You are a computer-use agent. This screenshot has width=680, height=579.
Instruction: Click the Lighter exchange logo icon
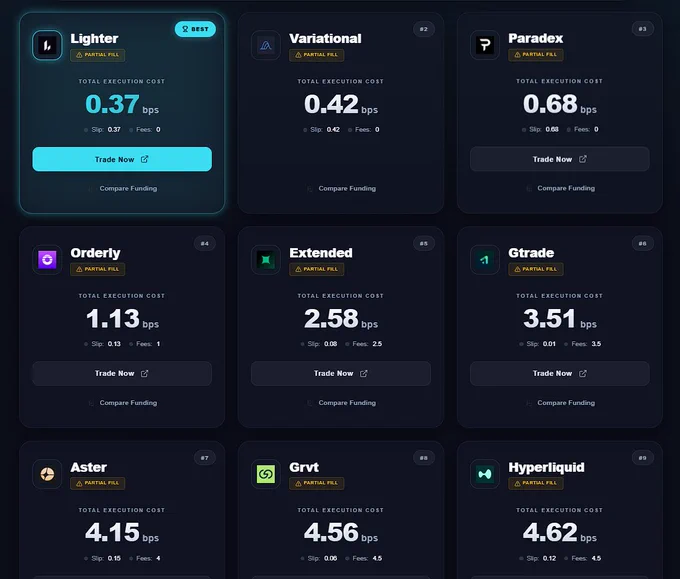coord(47,45)
